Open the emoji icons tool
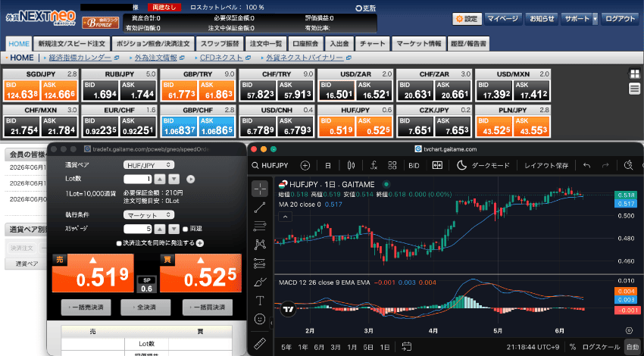The height and width of the screenshot is (356, 644). [x=260, y=319]
